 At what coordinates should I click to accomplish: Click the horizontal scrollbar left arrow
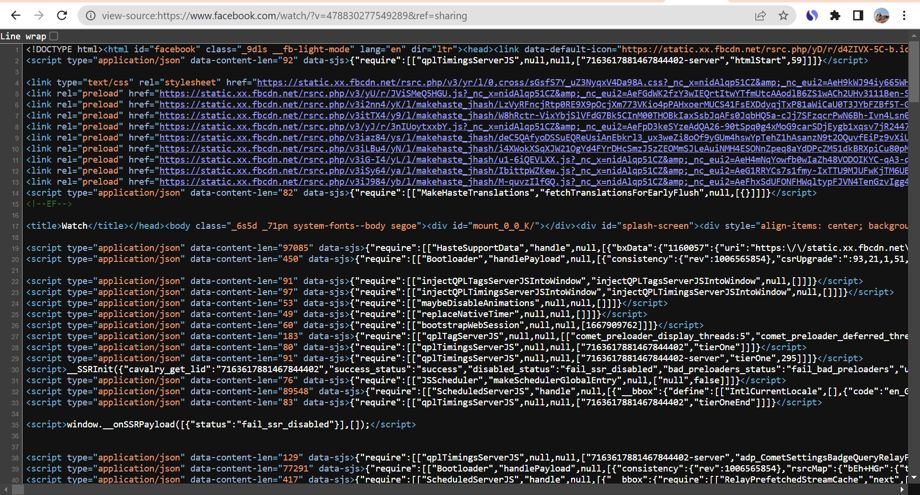click(x=5, y=490)
